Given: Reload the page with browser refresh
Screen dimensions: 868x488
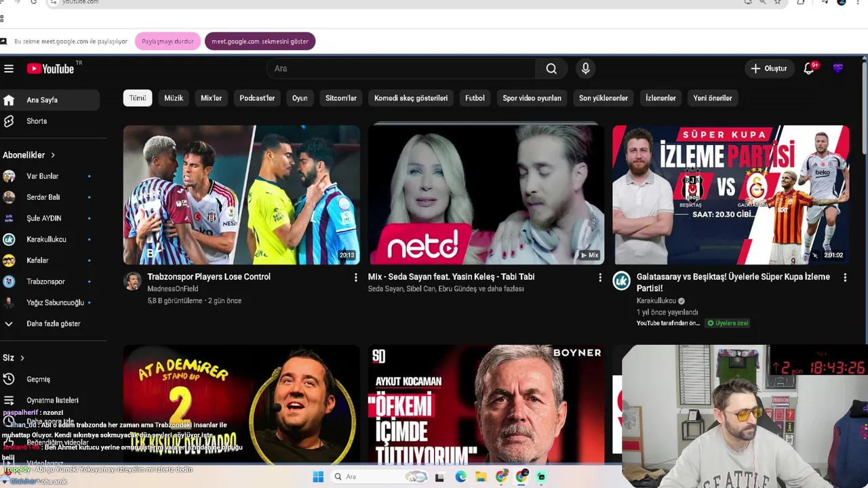Looking at the screenshot, I should pos(34,2).
